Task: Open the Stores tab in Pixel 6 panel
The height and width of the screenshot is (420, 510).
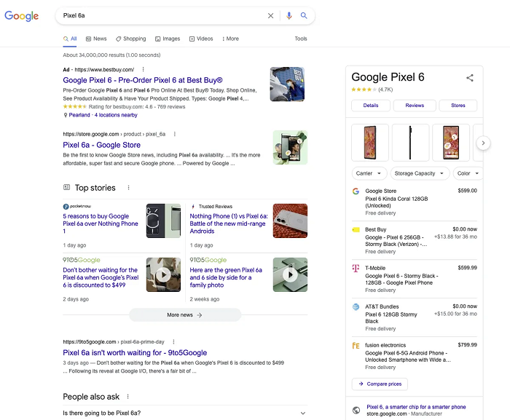Action: tap(458, 106)
